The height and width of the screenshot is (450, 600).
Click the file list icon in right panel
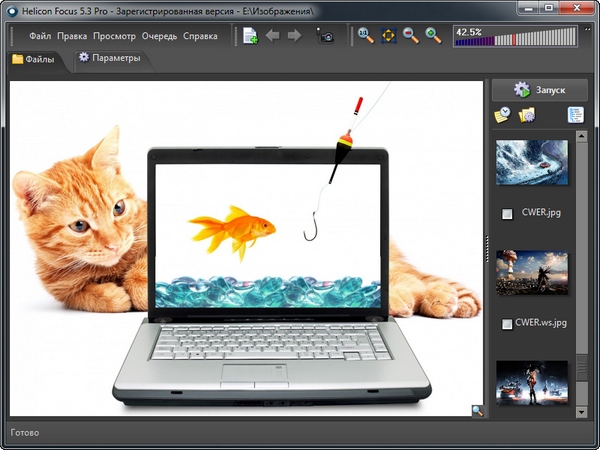(x=575, y=115)
